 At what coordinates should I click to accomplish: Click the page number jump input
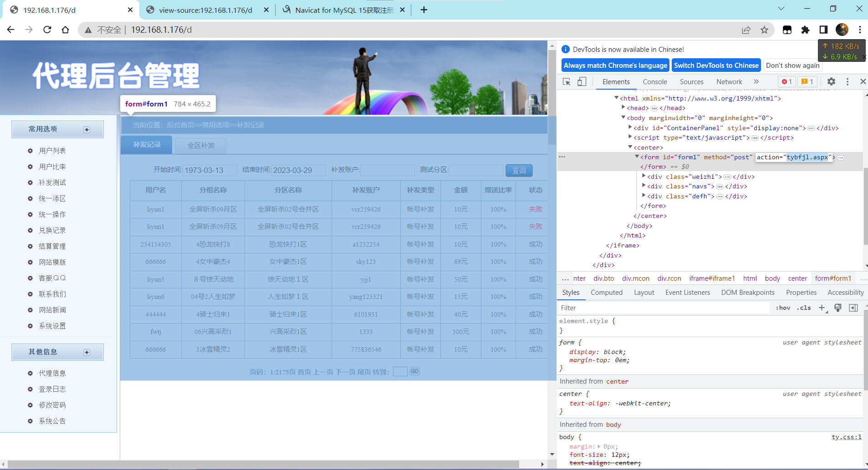click(x=400, y=372)
